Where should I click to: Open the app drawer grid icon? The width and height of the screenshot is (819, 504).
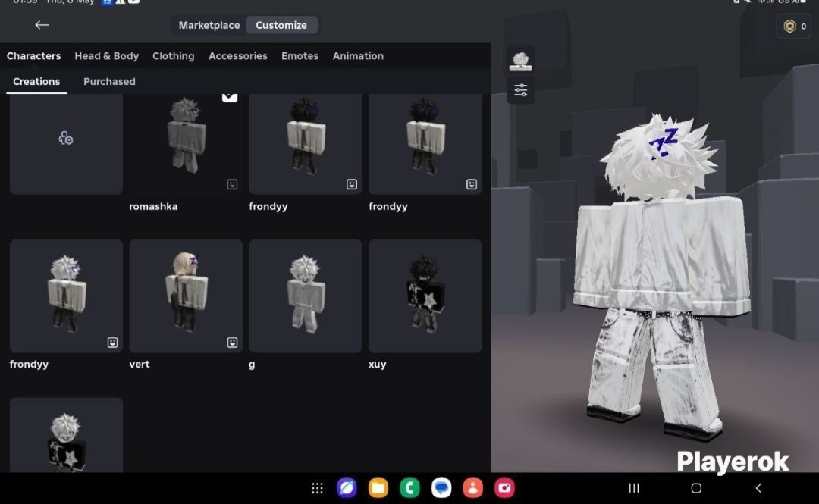click(x=317, y=488)
